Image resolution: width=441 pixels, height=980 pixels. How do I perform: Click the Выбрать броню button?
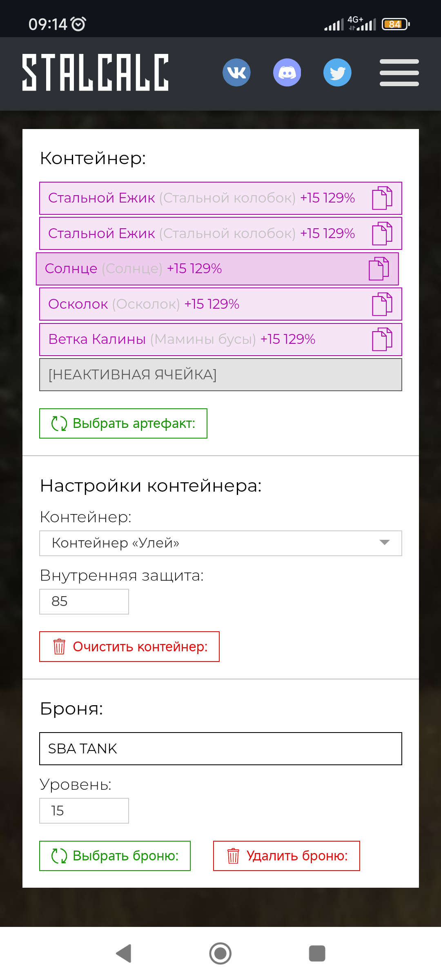pyautogui.click(x=115, y=856)
